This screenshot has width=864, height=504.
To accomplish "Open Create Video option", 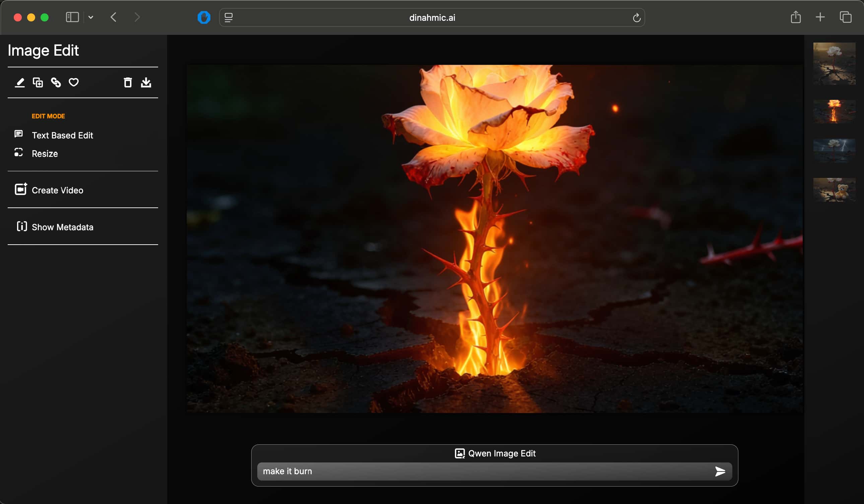I will click(57, 190).
